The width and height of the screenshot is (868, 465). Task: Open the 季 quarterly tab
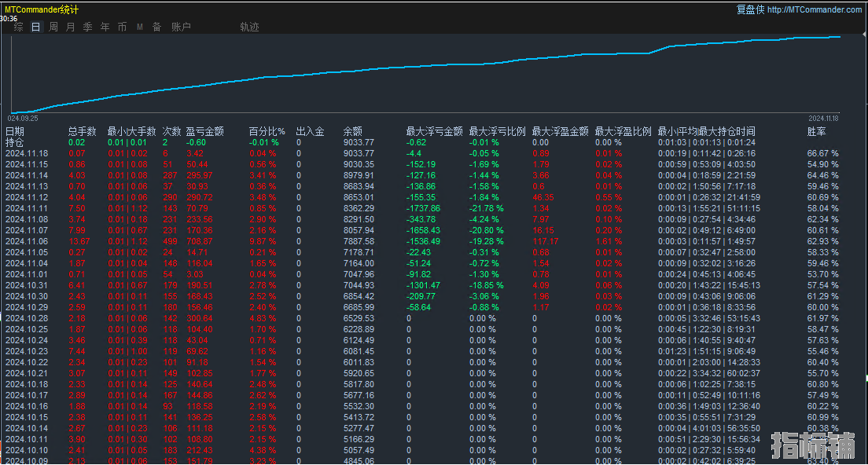(x=87, y=27)
